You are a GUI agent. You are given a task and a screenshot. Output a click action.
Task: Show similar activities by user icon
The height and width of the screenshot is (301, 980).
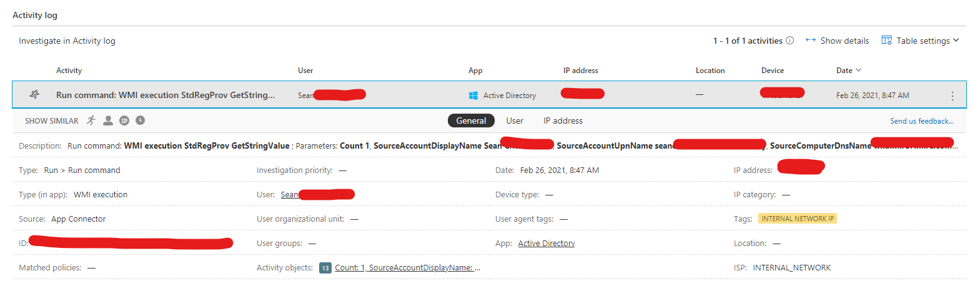click(x=108, y=121)
